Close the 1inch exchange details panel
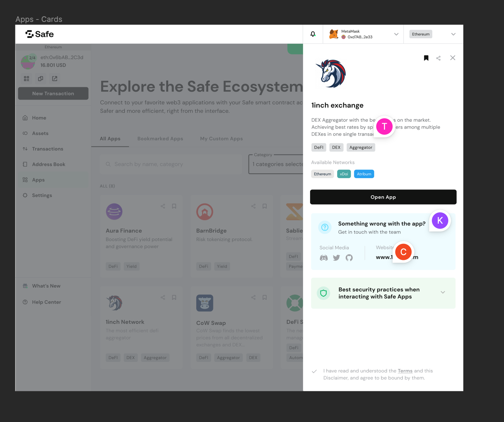This screenshot has width=504, height=422. [x=453, y=58]
